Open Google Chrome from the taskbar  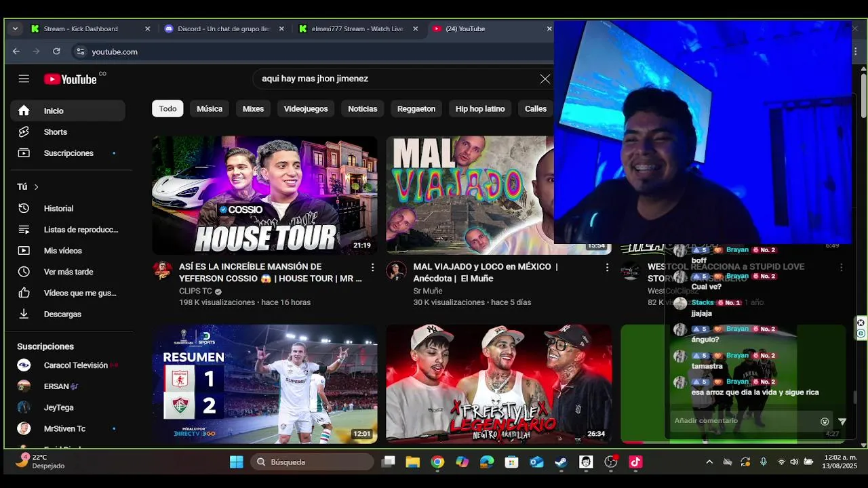click(x=437, y=462)
